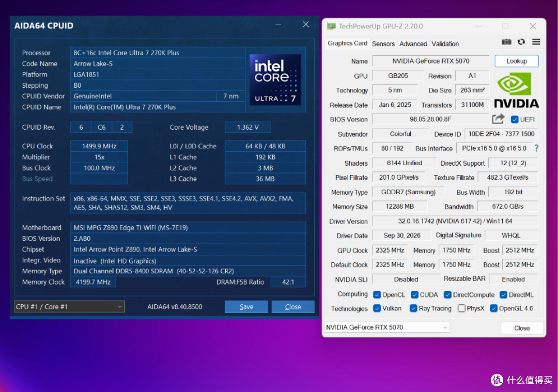The width and height of the screenshot is (558, 392).
Task: Open the NVIDIA GeForce RTX 5070 GPU selector
Action: pos(387,327)
